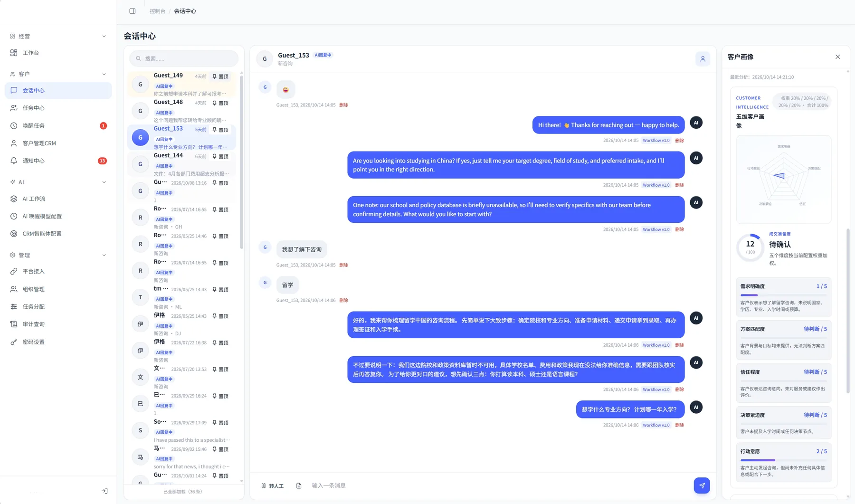
Task: Click the 客户画像 panel scrollbar
Action: click(848, 311)
